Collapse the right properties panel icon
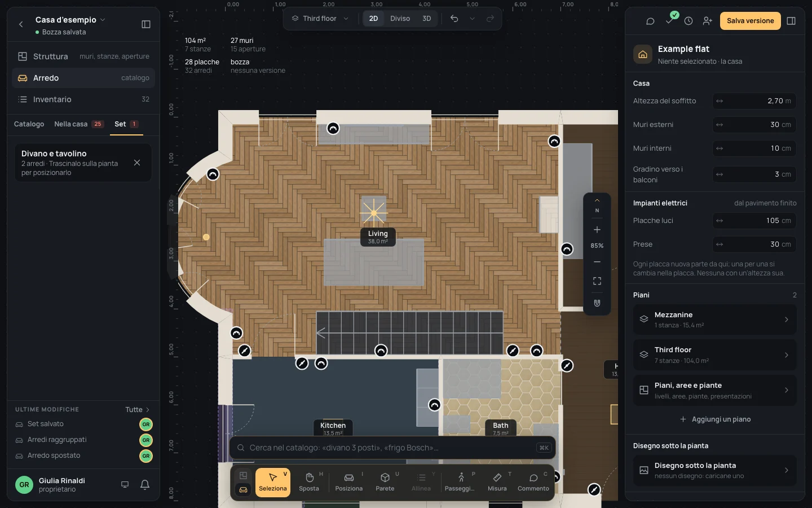This screenshot has width=812, height=508. coord(791,21)
